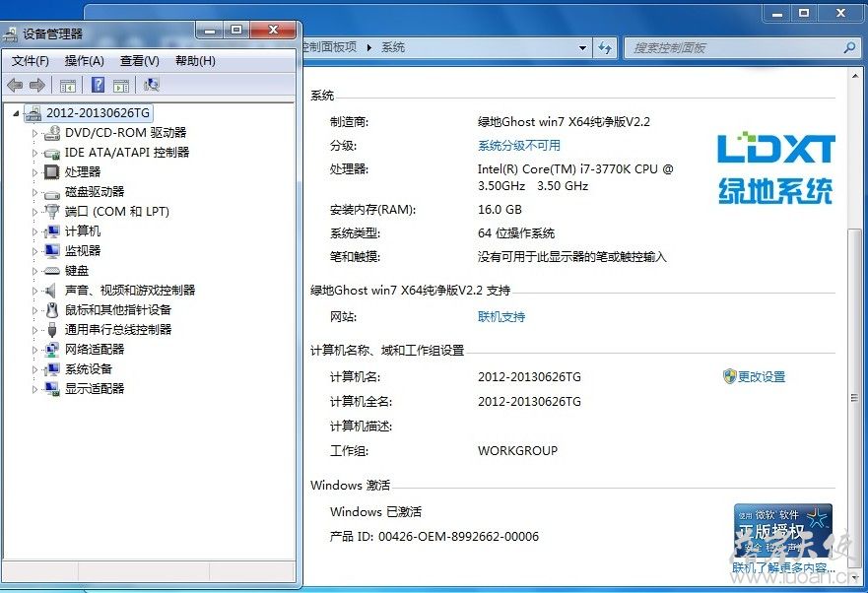Click the magnifier icon in the search box
This screenshot has width=868, height=593.
(849, 48)
